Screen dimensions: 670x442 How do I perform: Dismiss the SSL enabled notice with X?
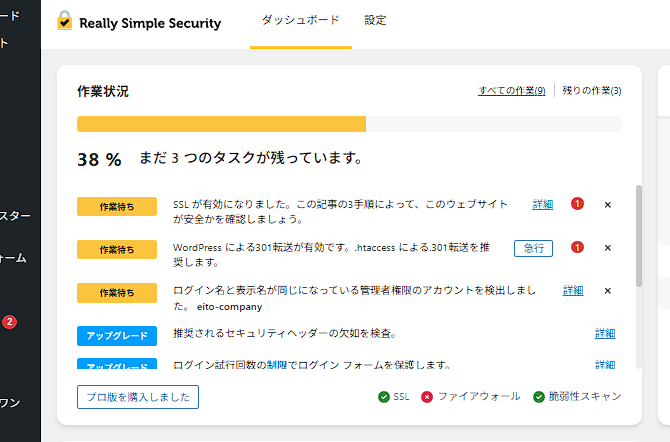coord(607,205)
